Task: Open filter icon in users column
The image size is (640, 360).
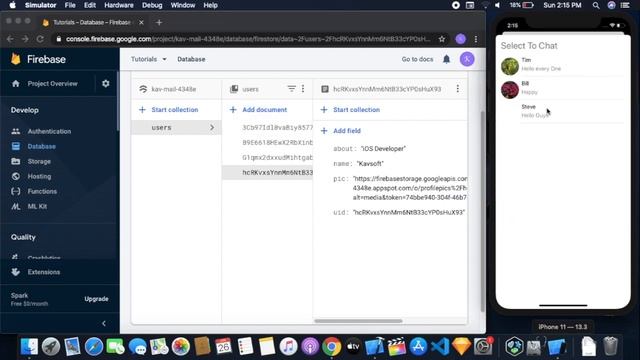Action: (291, 89)
